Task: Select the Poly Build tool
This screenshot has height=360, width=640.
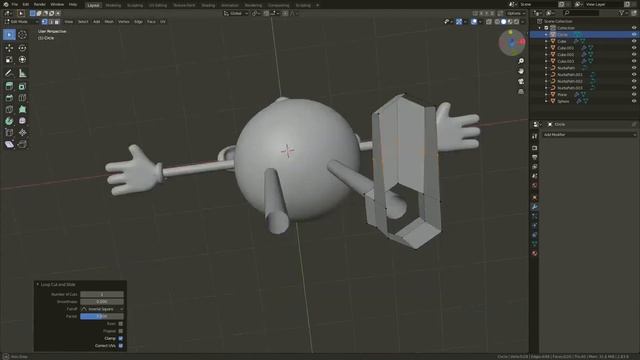Action: (x=22, y=109)
